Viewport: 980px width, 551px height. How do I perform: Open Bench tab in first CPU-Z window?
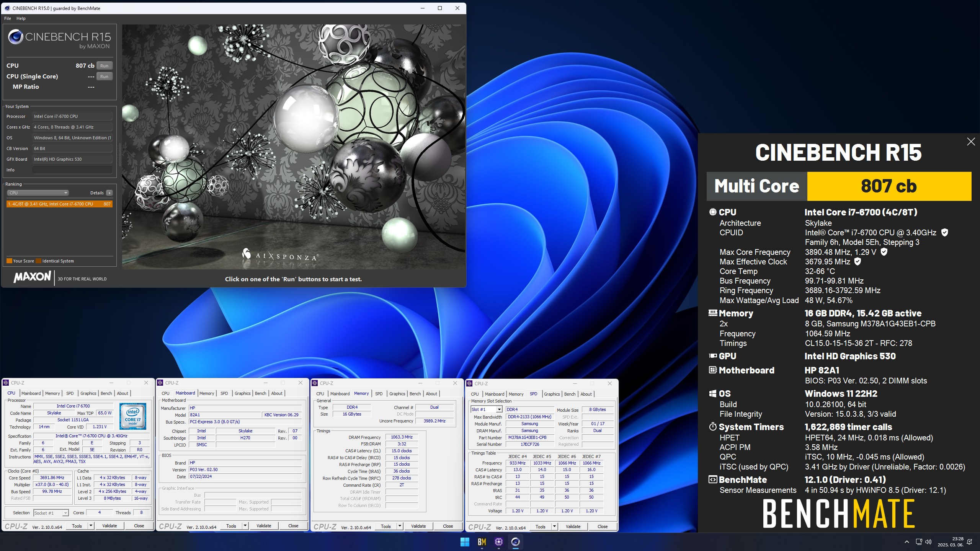point(106,393)
